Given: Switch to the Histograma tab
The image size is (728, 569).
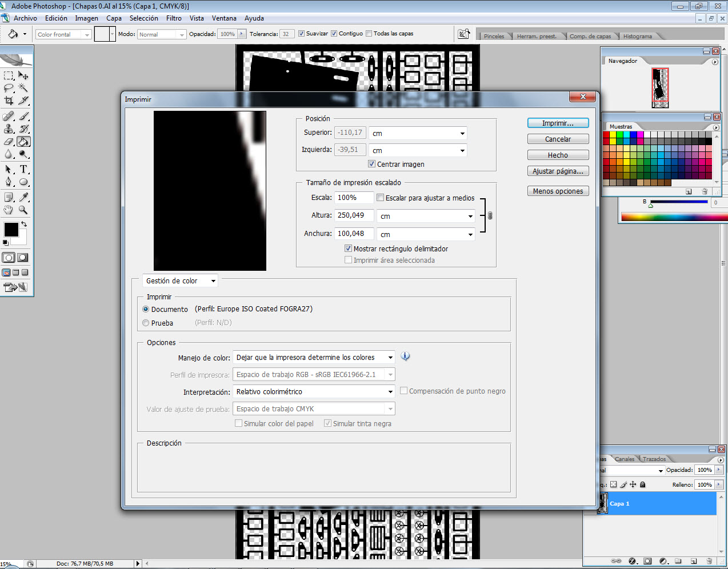Looking at the screenshot, I should 638,36.
